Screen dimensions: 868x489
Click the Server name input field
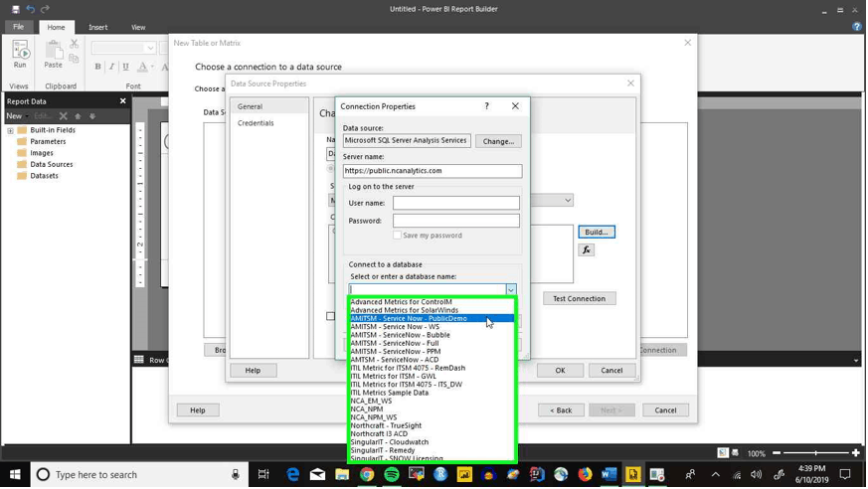click(433, 171)
